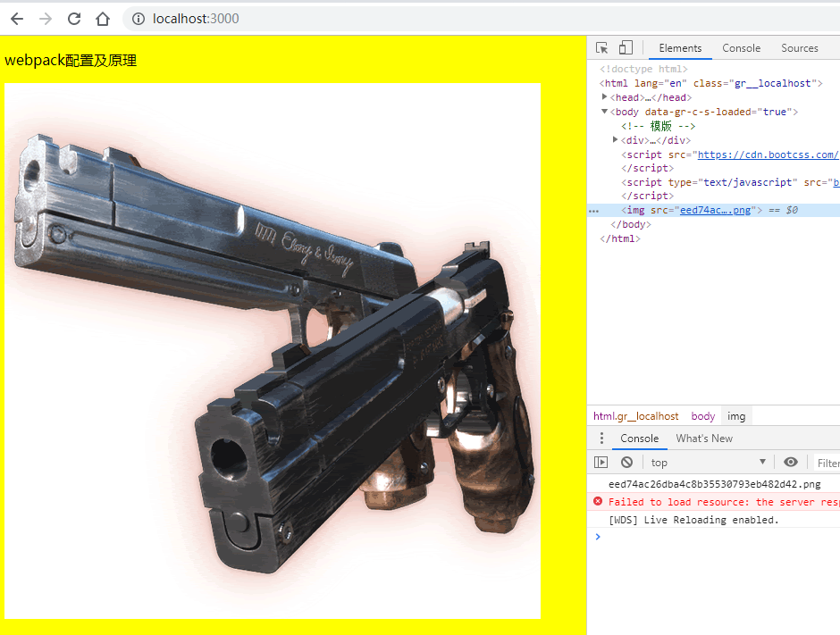Expand the div element node

[x=615, y=139]
